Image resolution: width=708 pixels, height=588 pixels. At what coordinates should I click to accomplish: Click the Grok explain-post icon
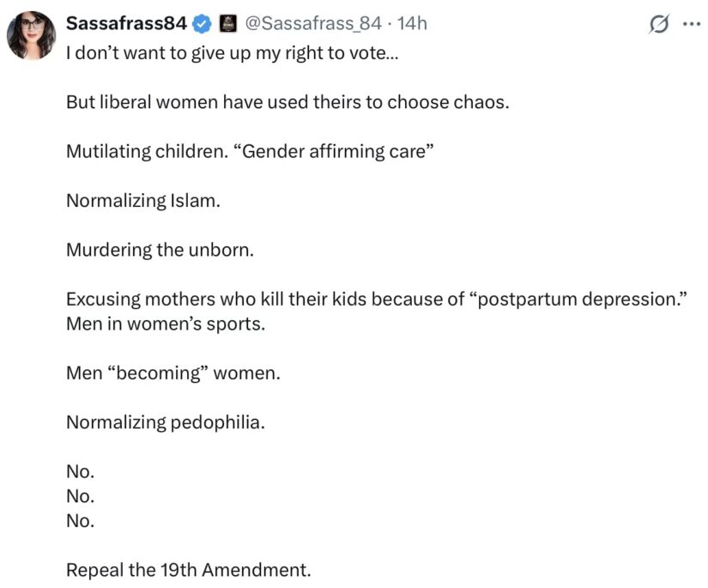coord(659,24)
